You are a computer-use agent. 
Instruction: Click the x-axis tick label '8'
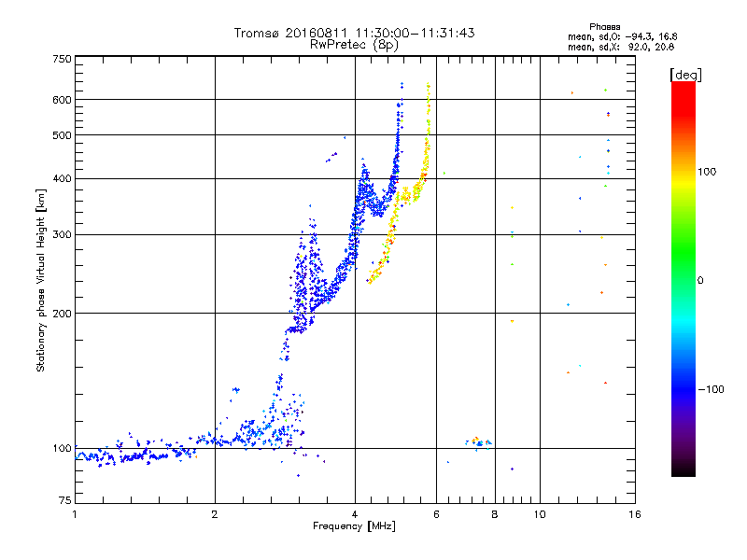pyautogui.click(x=495, y=514)
